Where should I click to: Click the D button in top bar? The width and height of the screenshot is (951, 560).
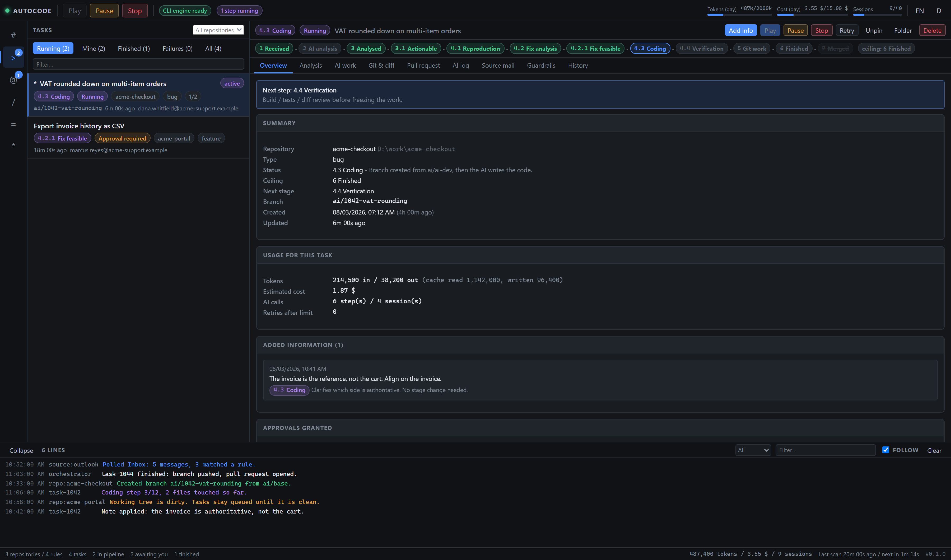coord(939,11)
